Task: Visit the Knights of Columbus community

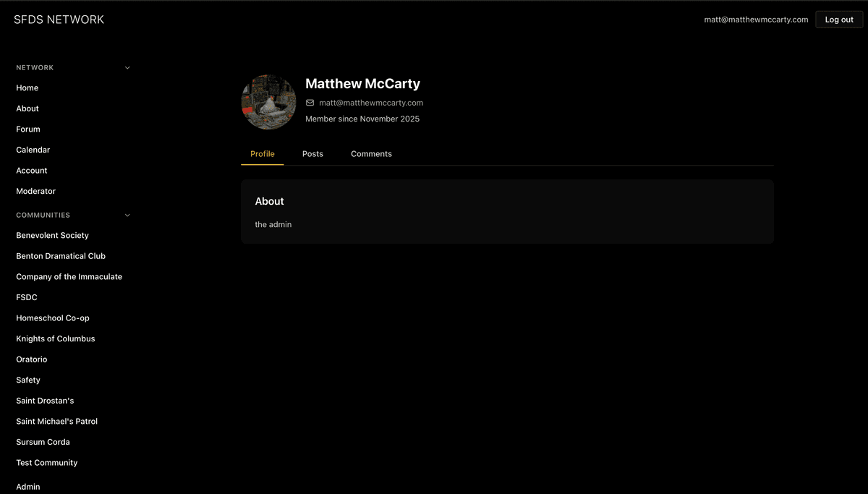Action: 56,339
